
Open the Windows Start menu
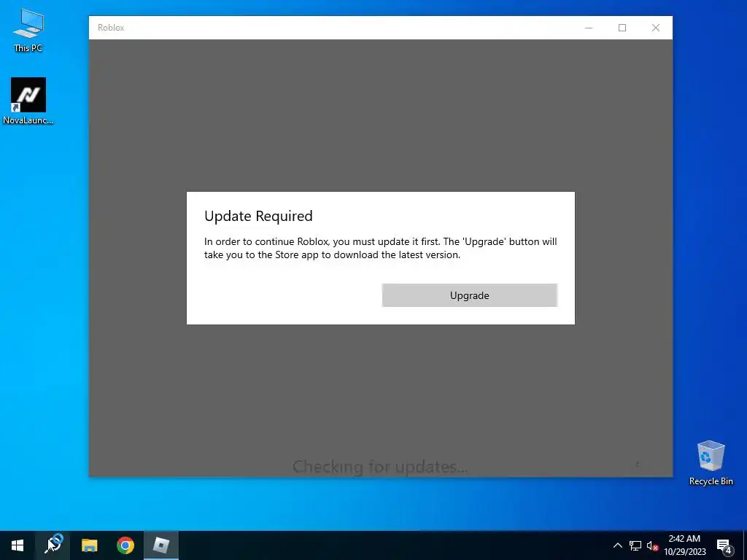click(18, 545)
